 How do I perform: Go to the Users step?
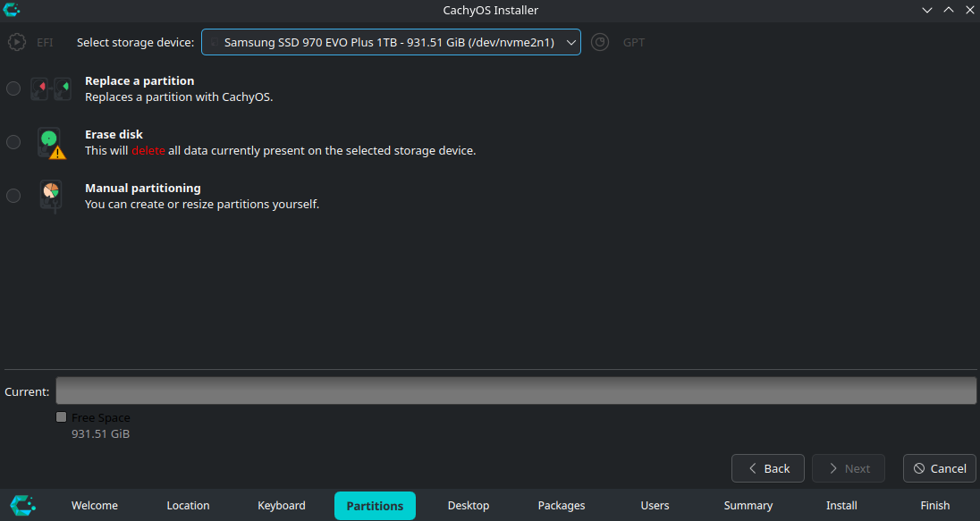click(x=655, y=506)
